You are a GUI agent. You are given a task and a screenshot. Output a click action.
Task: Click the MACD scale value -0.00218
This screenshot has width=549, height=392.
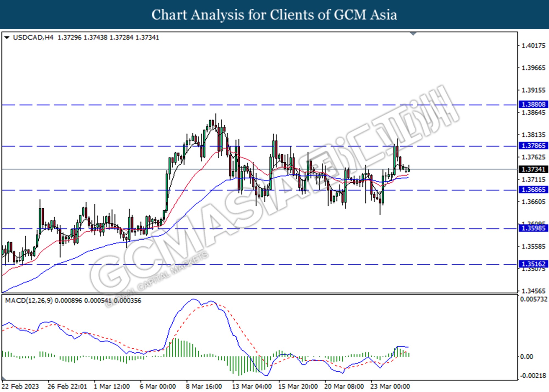[533, 376]
